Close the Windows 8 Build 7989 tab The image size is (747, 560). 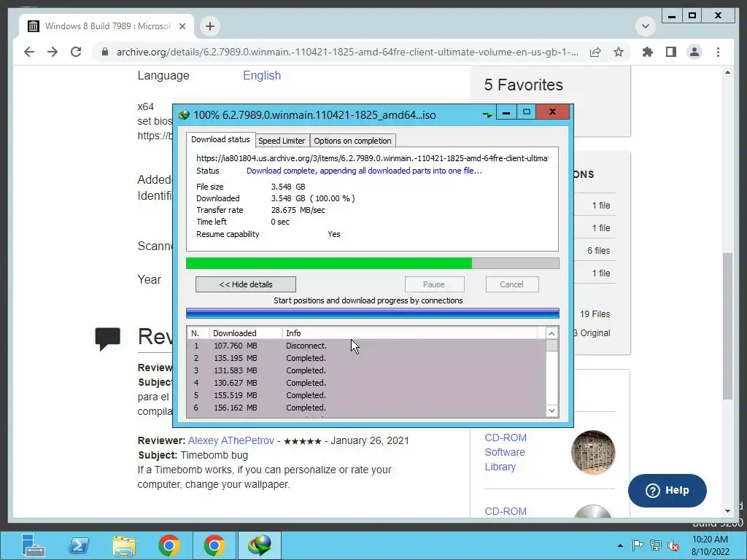coord(182,26)
